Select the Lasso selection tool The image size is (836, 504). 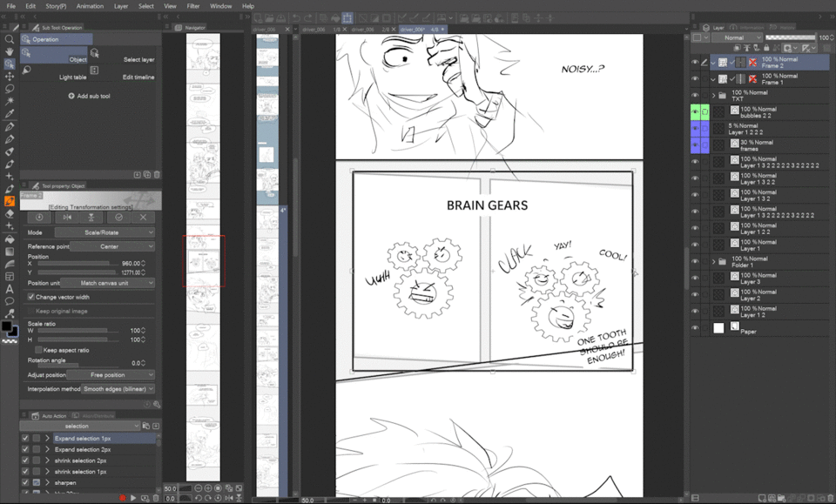point(9,89)
